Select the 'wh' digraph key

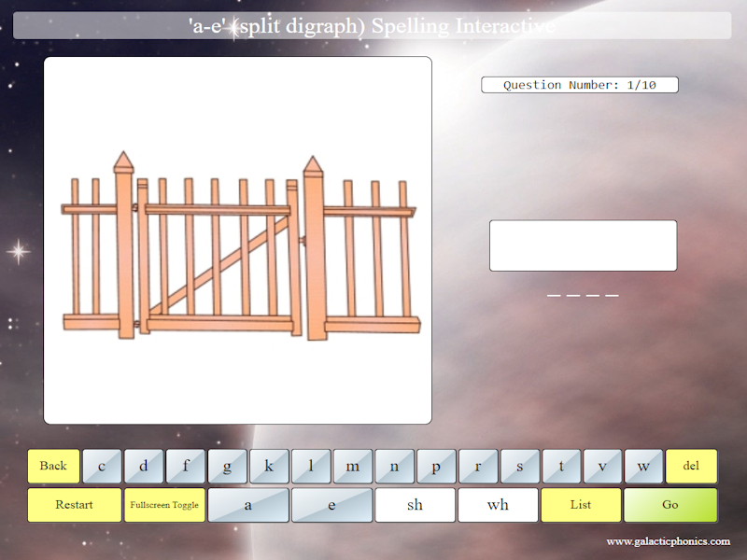[x=498, y=505]
